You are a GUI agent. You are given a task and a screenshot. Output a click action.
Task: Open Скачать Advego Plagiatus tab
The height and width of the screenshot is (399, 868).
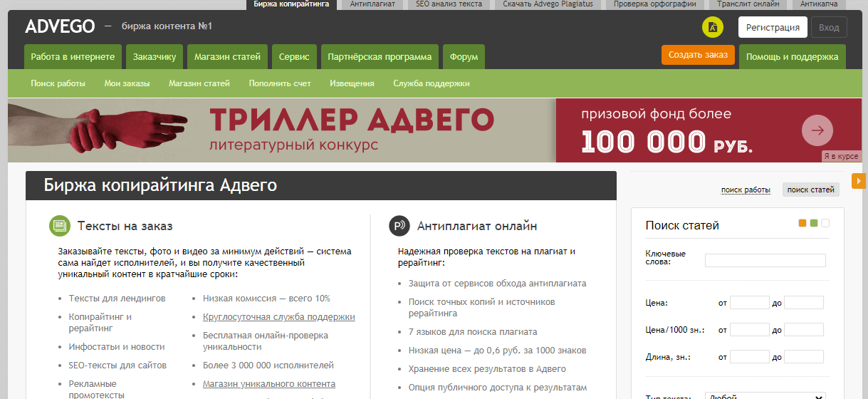[549, 4]
